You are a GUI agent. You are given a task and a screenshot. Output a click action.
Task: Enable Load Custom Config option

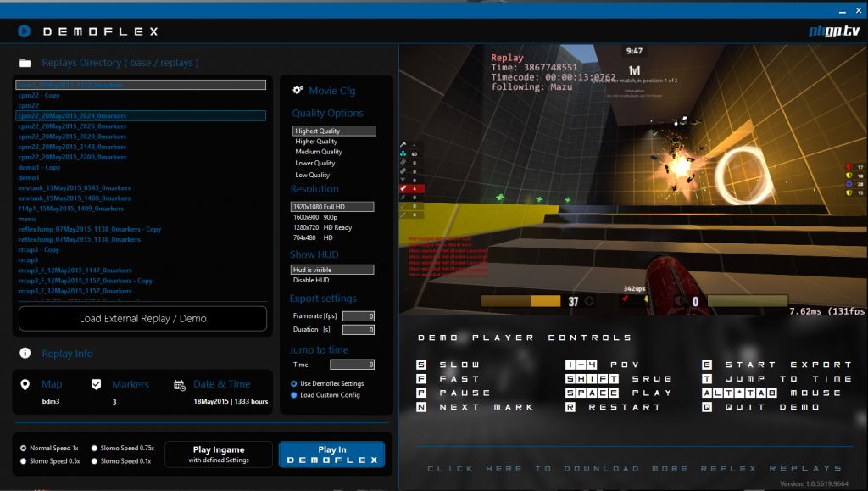pos(294,395)
